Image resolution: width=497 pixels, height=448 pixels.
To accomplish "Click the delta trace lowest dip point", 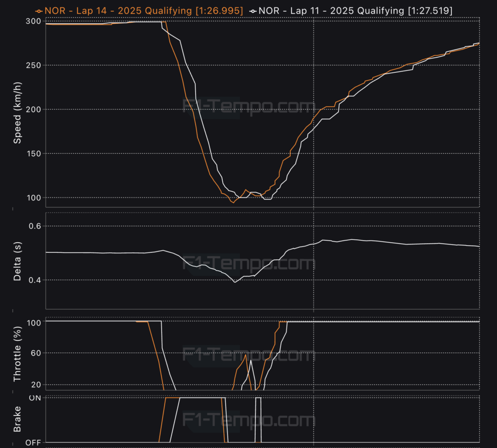I will pyautogui.click(x=234, y=282).
